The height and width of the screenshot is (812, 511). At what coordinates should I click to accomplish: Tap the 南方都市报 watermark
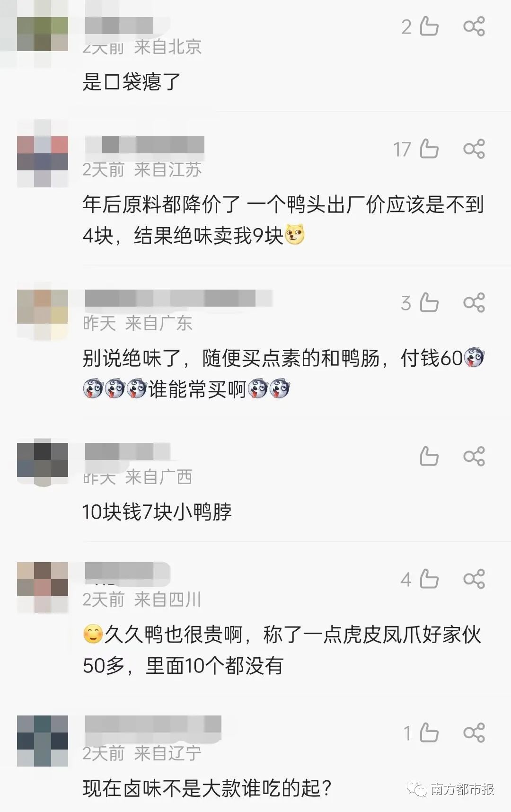pos(452,789)
